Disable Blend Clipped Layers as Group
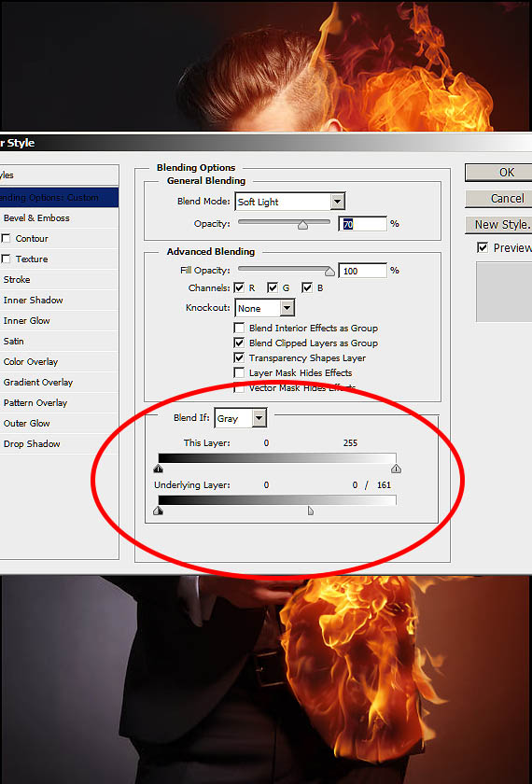The image size is (532, 784). (x=240, y=343)
